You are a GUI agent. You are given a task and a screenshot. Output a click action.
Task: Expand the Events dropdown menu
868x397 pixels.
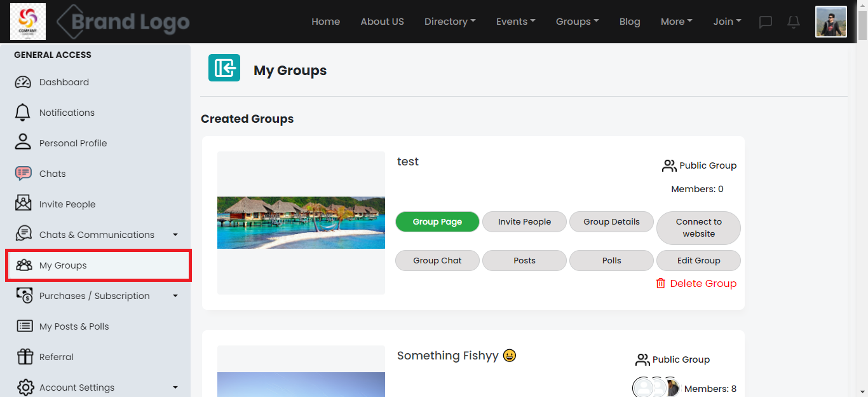coord(515,22)
